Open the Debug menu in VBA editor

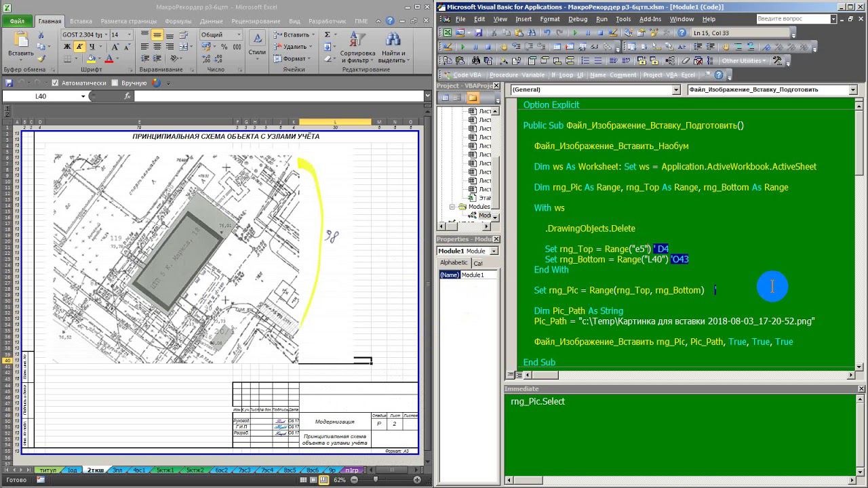pyautogui.click(x=578, y=19)
